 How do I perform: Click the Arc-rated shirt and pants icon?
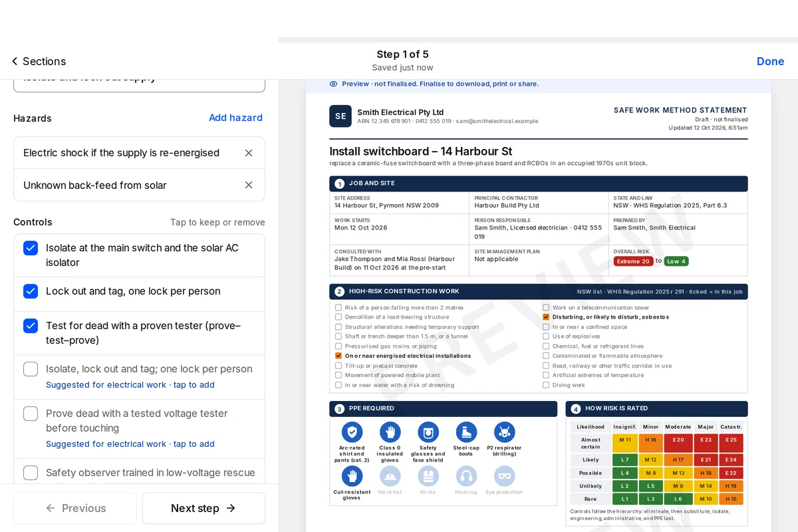click(352, 432)
